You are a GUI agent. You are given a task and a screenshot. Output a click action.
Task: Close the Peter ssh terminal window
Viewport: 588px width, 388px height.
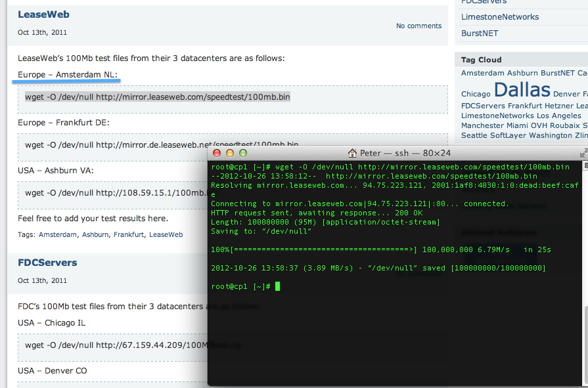[217, 153]
